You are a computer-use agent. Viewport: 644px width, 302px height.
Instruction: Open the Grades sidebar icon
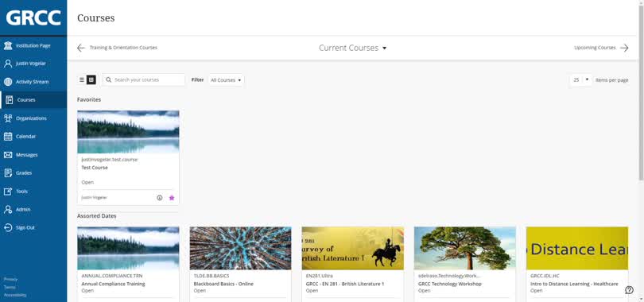click(x=8, y=172)
